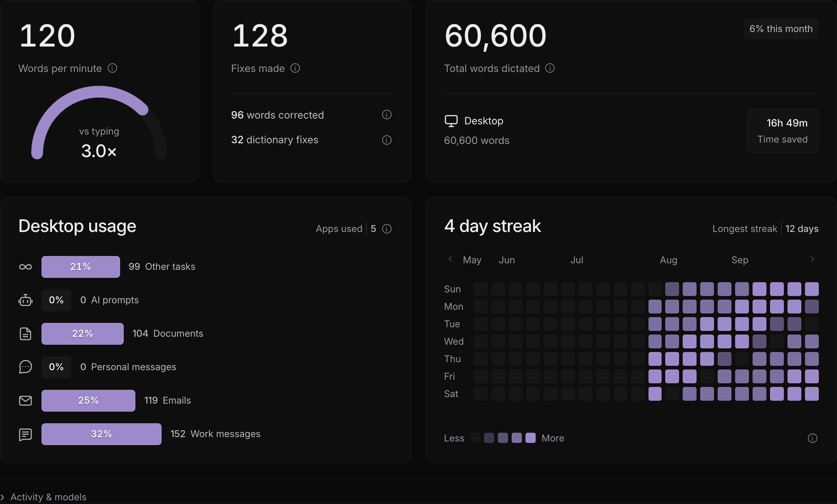This screenshot has width=837, height=504.
Task: Click the vs typing 3.0× gauge
Action: coord(99,123)
